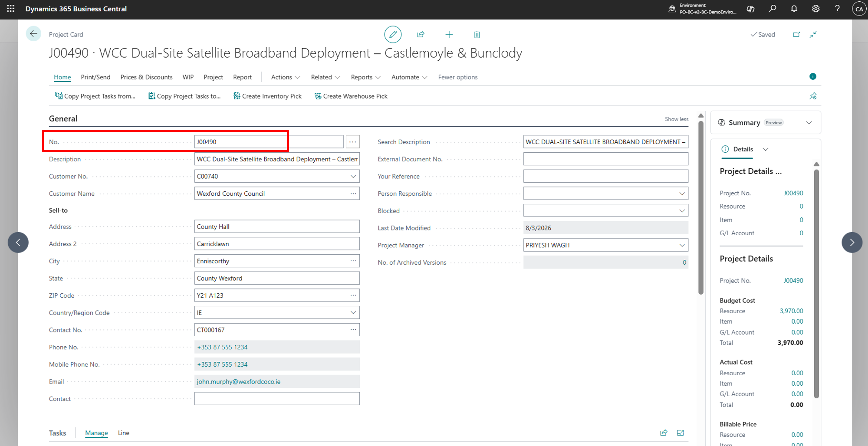Click the search magnifier icon
This screenshot has height=446, width=868.
(773, 9)
